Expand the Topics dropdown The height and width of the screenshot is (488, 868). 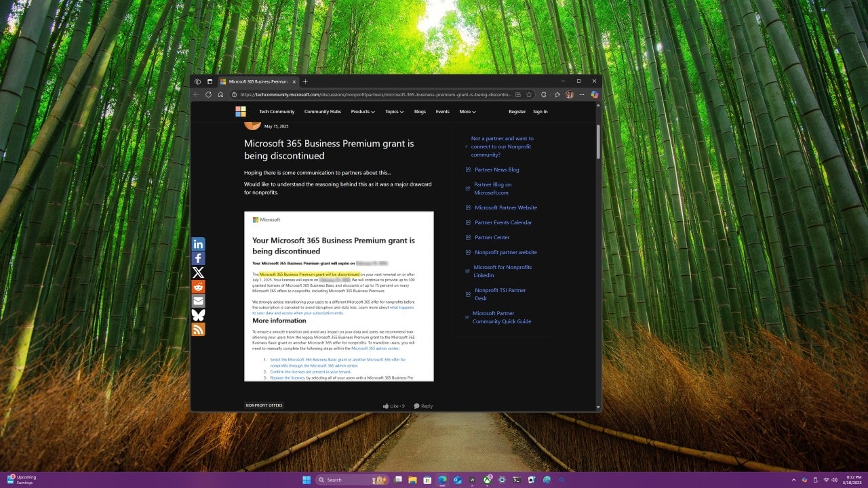click(x=394, y=111)
